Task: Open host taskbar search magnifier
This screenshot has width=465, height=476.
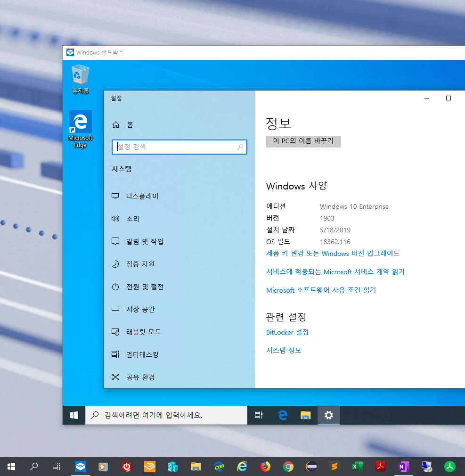Action: (x=34, y=466)
